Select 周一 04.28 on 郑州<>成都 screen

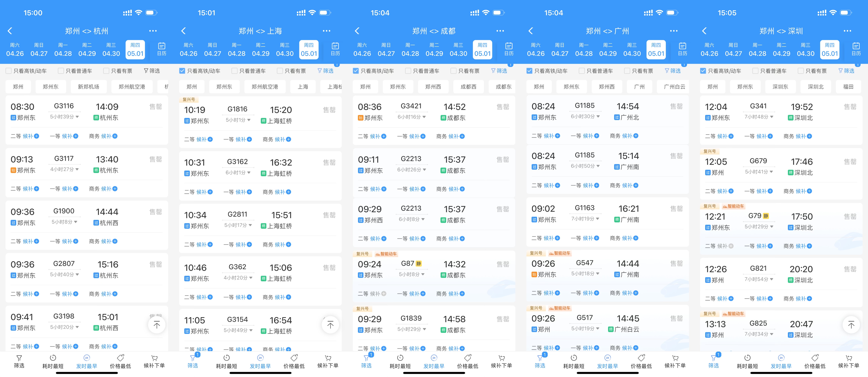tap(410, 50)
